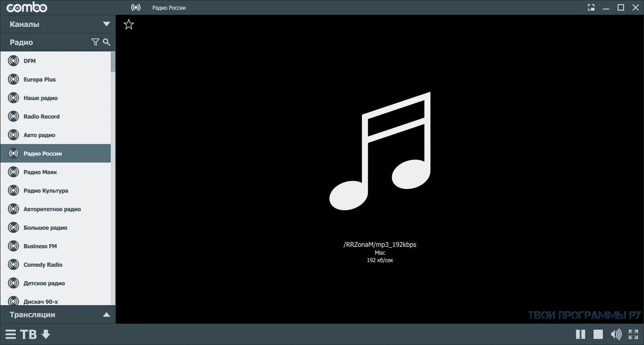Open the hamburger menu at bottom left
This screenshot has width=644, height=345.
(11, 334)
